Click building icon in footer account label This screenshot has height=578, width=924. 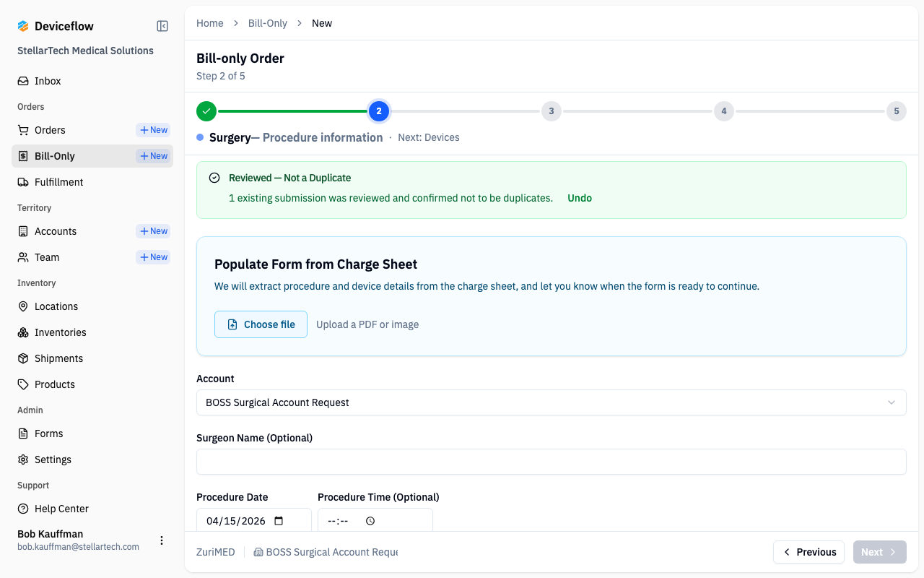coord(258,552)
